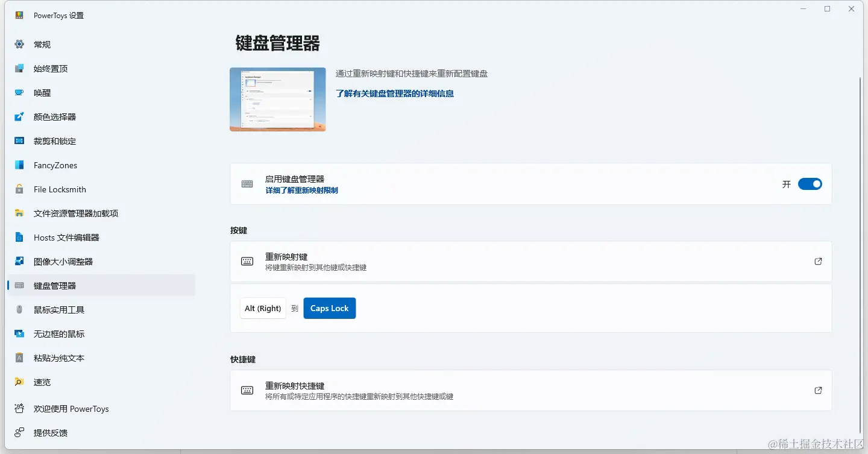Screen dimensions: 868x454
Task: Click the PowerToys app logo icon
Action: click(x=19, y=15)
